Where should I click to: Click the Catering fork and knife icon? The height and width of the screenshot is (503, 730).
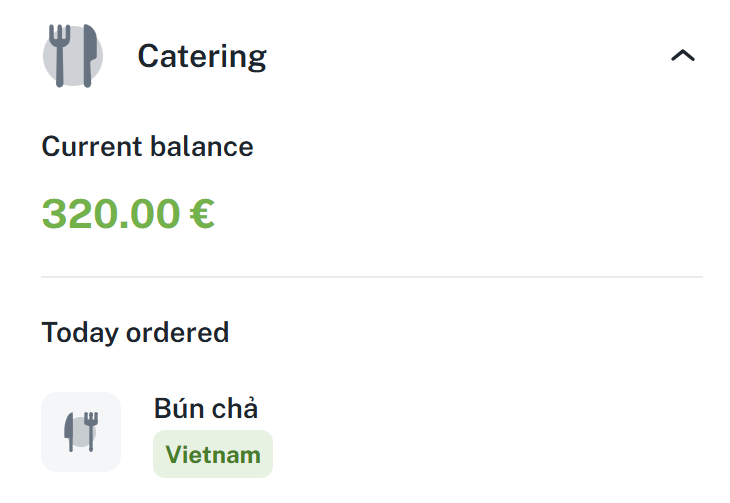coord(73,56)
